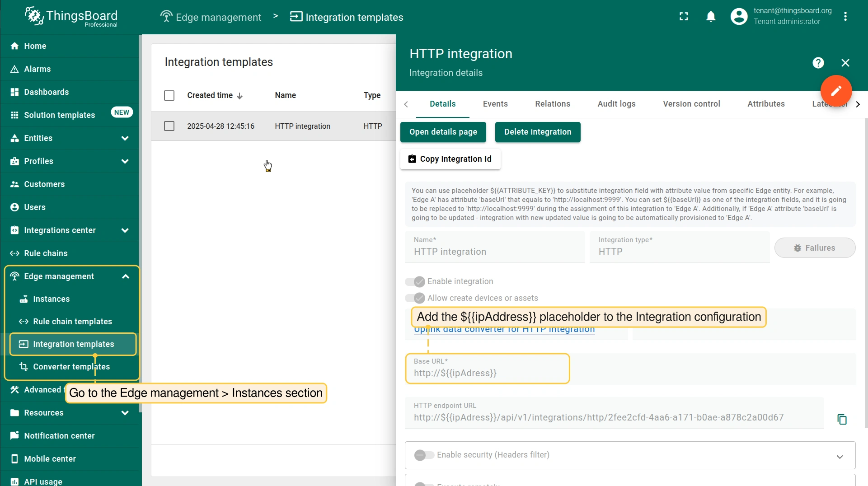Image resolution: width=868 pixels, height=486 pixels.
Task: Toggle Enable security (Headers filter) switch
Action: click(x=424, y=455)
